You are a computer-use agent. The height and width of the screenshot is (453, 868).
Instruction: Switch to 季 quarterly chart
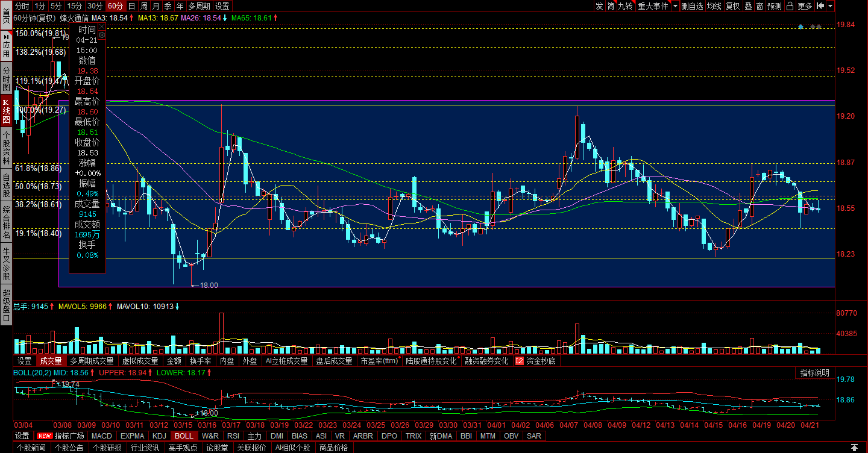point(168,6)
